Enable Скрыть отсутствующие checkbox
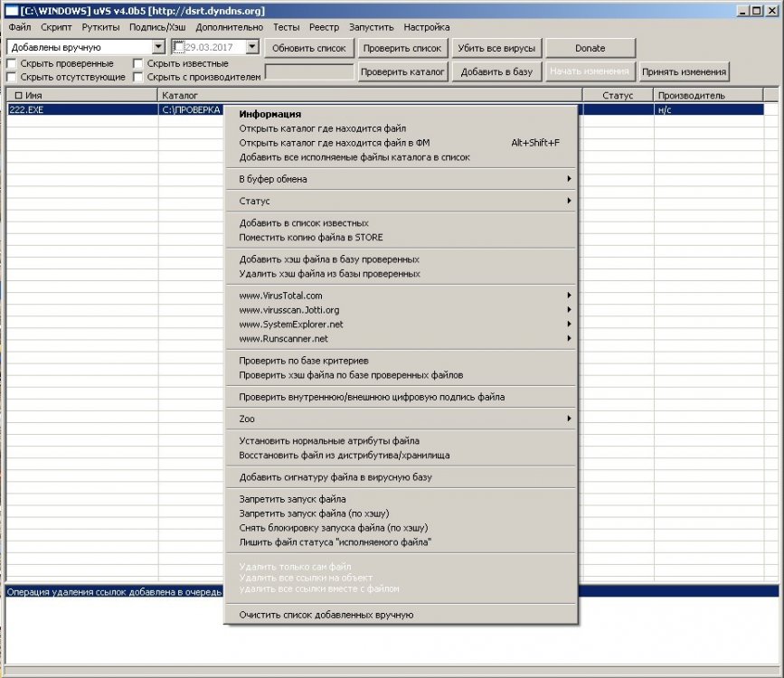This screenshot has height=678, width=784. tap(12, 77)
